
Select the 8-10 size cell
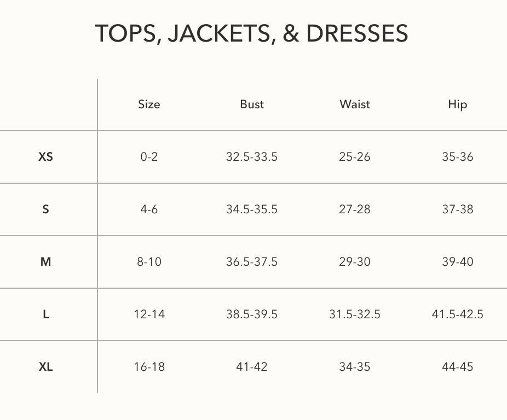(x=149, y=262)
